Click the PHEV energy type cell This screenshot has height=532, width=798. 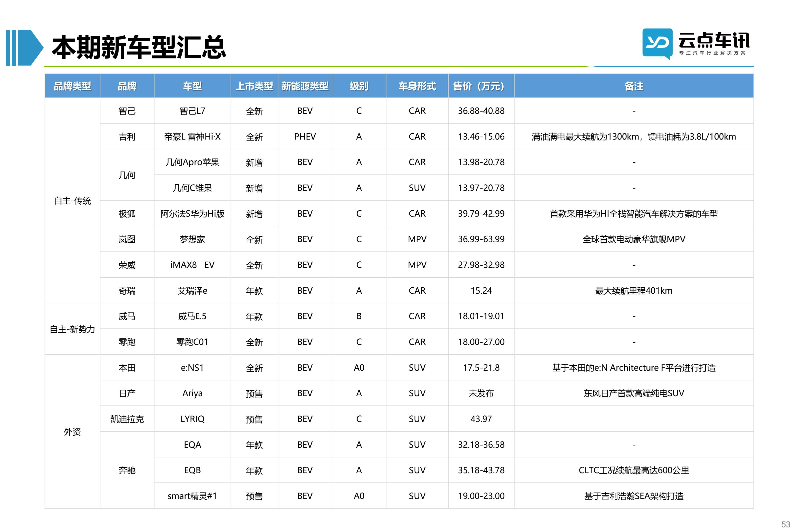point(305,137)
